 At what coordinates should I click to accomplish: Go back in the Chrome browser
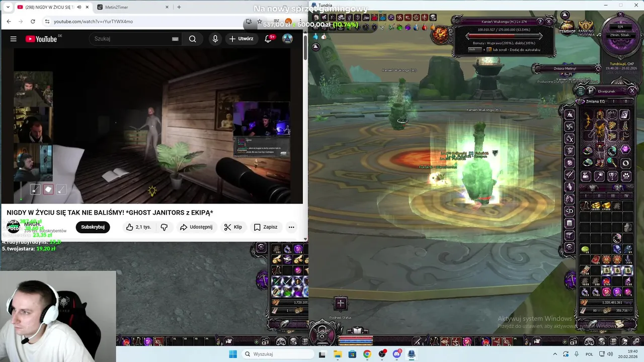click(9, 22)
